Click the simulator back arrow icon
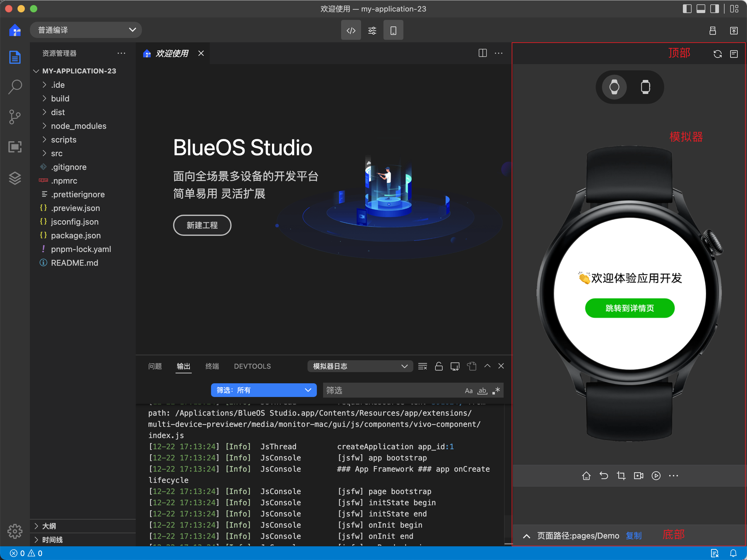 click(x=604, y=476)
